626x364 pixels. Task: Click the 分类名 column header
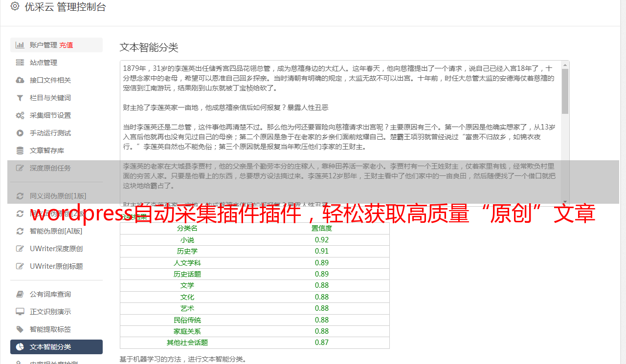click(187, 228)
